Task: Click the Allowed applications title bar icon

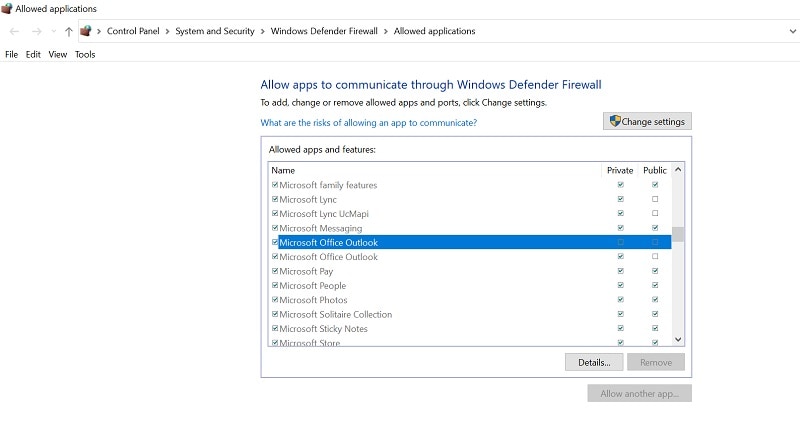Action: (7, 9)
